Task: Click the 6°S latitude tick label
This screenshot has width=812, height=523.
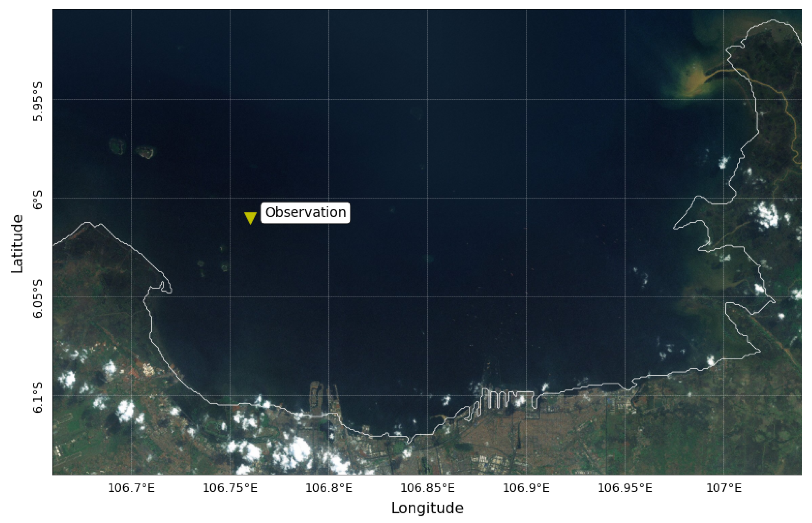Action: pos(38,200)
